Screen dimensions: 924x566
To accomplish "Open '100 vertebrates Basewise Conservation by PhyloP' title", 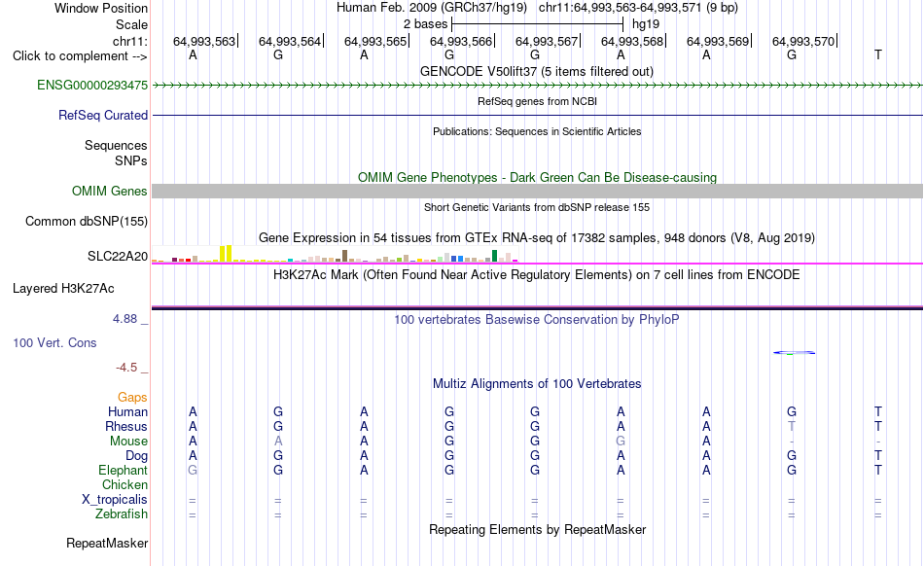I will pos(537,319).
